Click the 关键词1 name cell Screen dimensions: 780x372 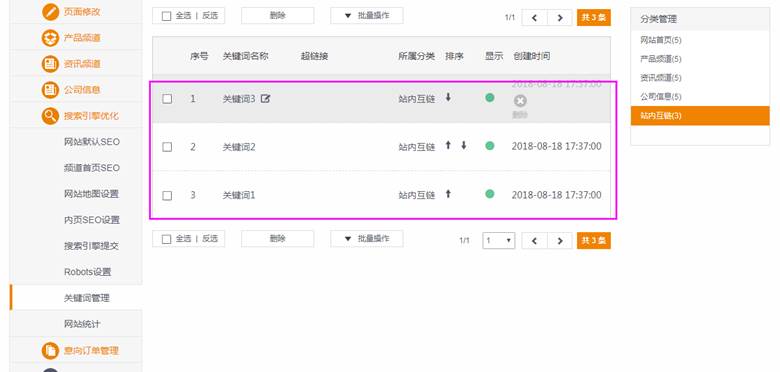239,195
